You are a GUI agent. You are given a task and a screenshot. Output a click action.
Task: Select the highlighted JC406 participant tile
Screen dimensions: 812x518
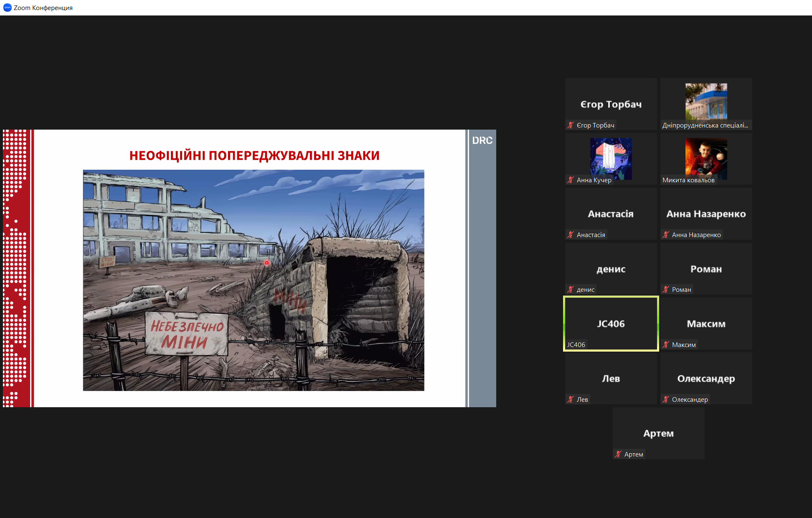click(611, 323)
